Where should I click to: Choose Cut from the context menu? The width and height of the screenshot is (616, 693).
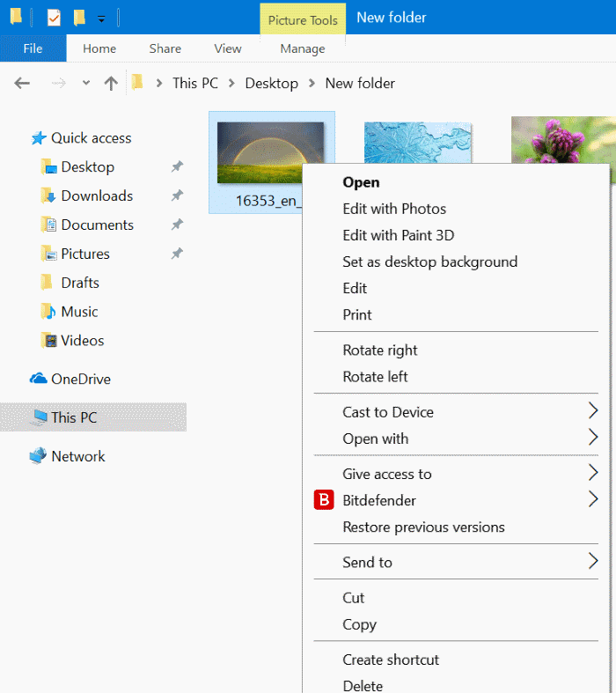click(x=353, y=598)
